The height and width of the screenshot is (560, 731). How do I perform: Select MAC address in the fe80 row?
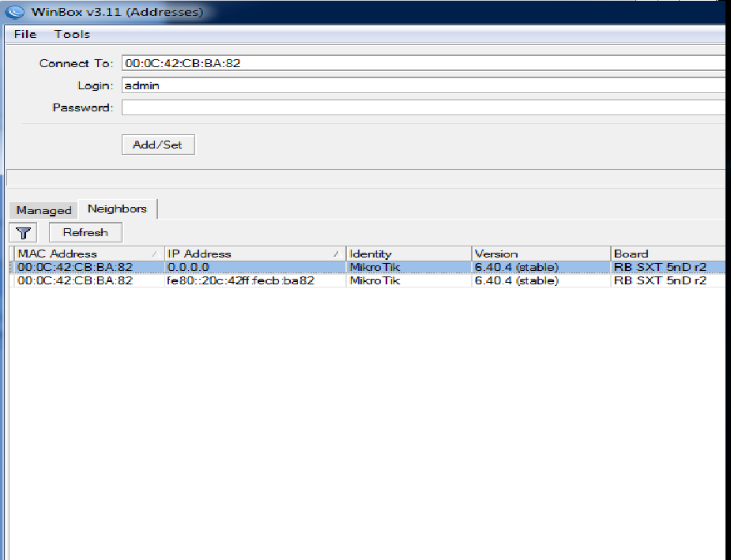coord(75,280)
